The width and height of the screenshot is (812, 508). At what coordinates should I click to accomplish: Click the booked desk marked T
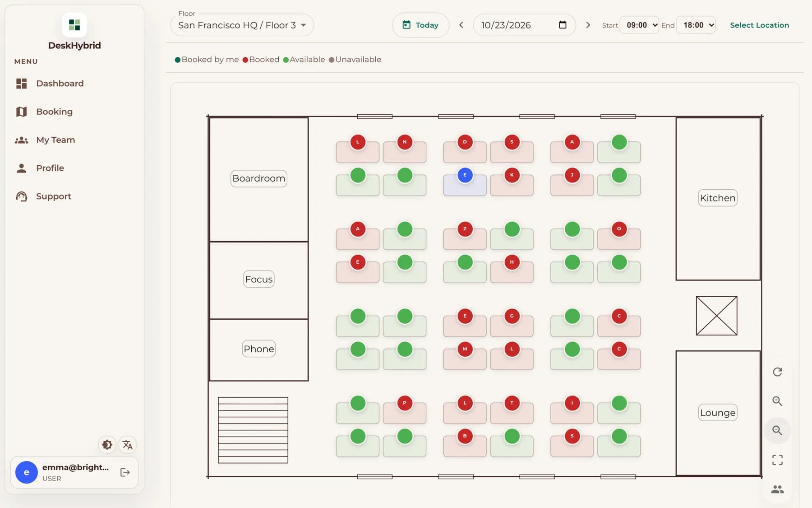[512, 403]
